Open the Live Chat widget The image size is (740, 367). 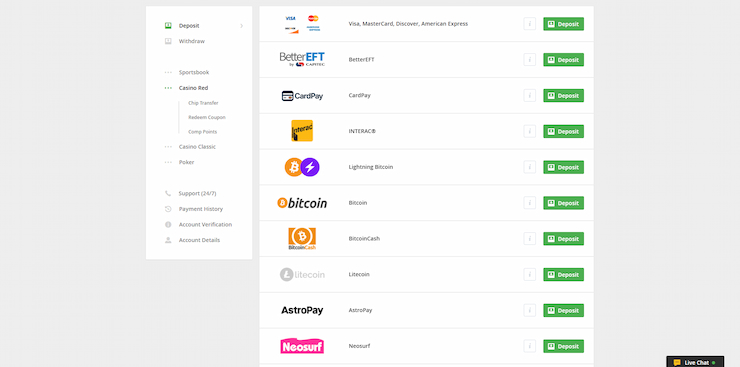coord(695,362)
